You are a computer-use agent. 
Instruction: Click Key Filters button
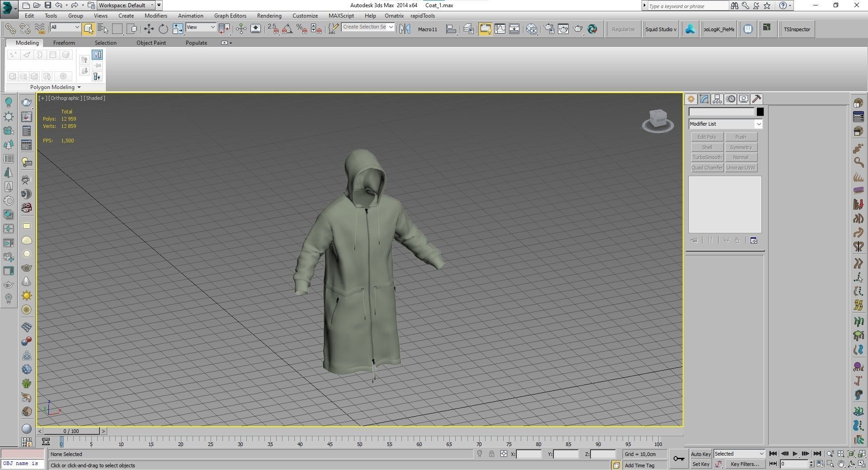(745, 464)
